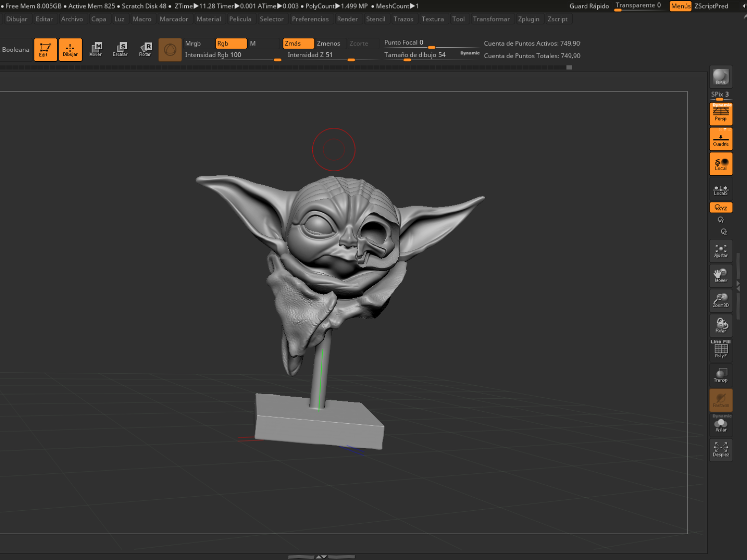Expand the right tray divider arrows
Image resolution: width=747 pixels, height=560 pixels.
tap(738, 287)
